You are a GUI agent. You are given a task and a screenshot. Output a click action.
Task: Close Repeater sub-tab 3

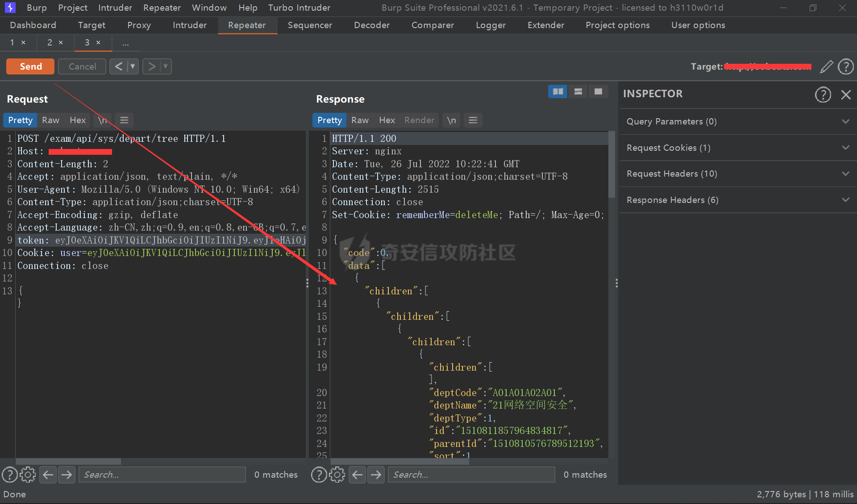[98, 42]
